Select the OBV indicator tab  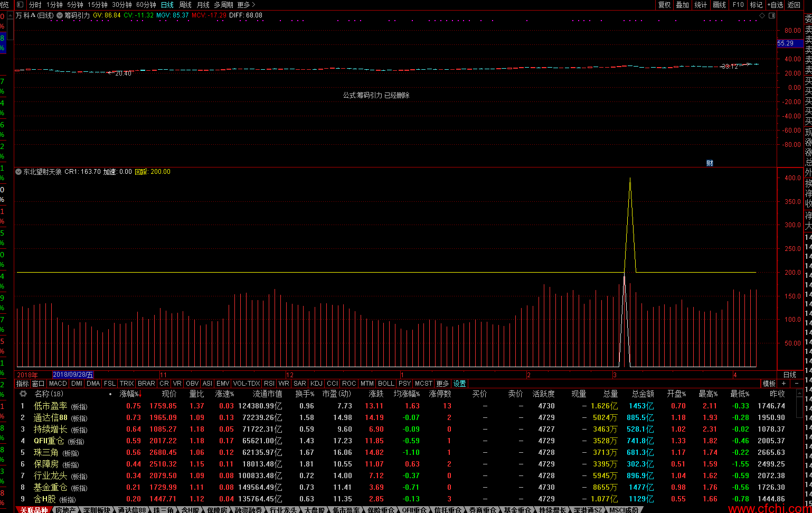[192, 384]
